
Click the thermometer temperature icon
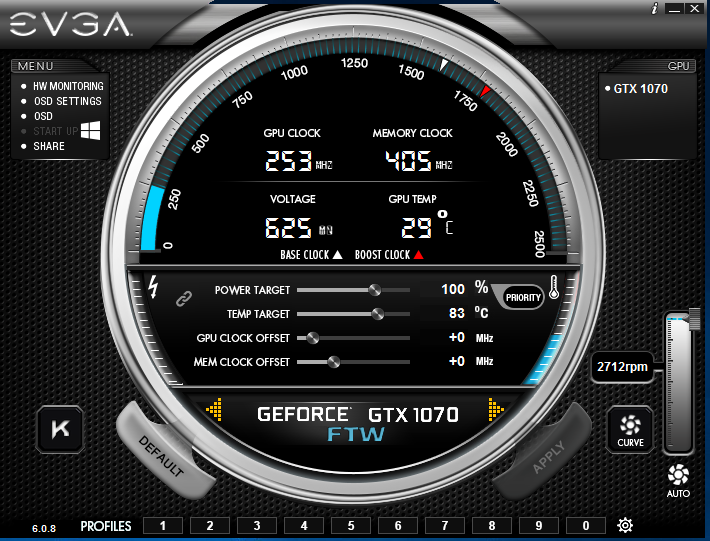tap(554, 287)
